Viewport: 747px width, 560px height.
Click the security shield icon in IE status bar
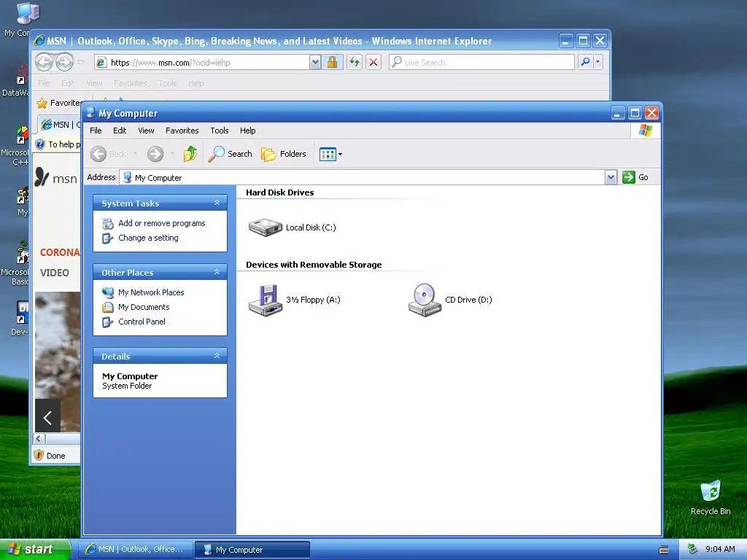[x=39, y=455]
